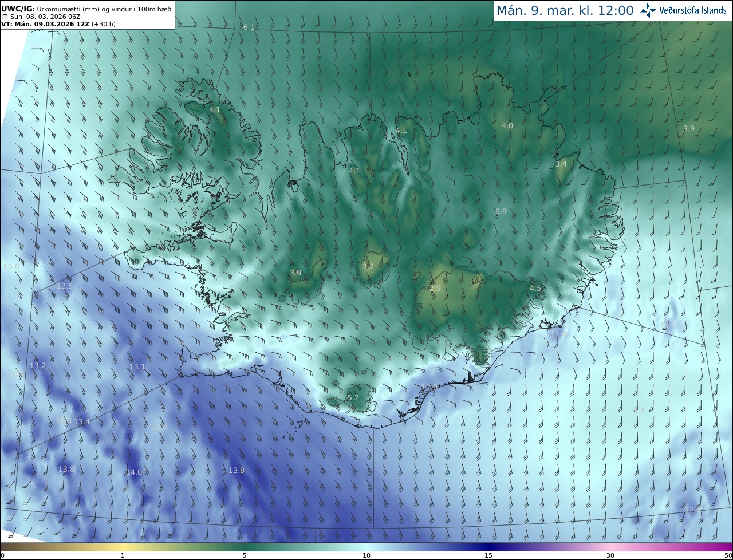The height and width of the screenshot is (560, 733).
Task: Click the 2.9 value on Vatnajökull glacier
Action: 436,289
